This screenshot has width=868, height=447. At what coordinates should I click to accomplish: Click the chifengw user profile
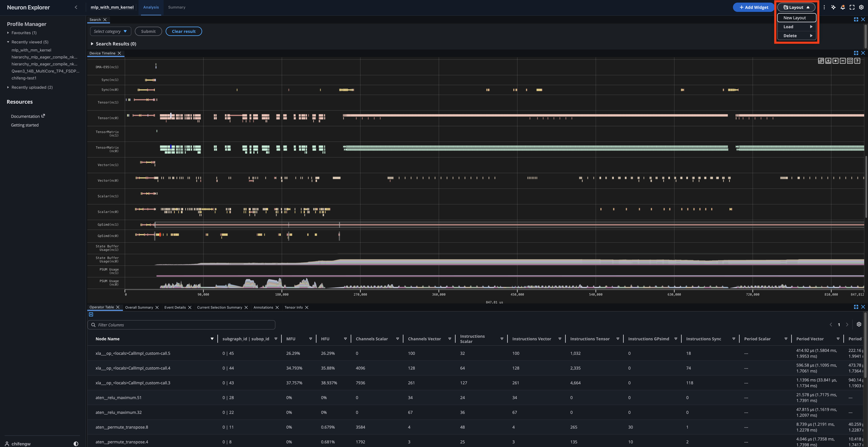(x=18, y=444)
